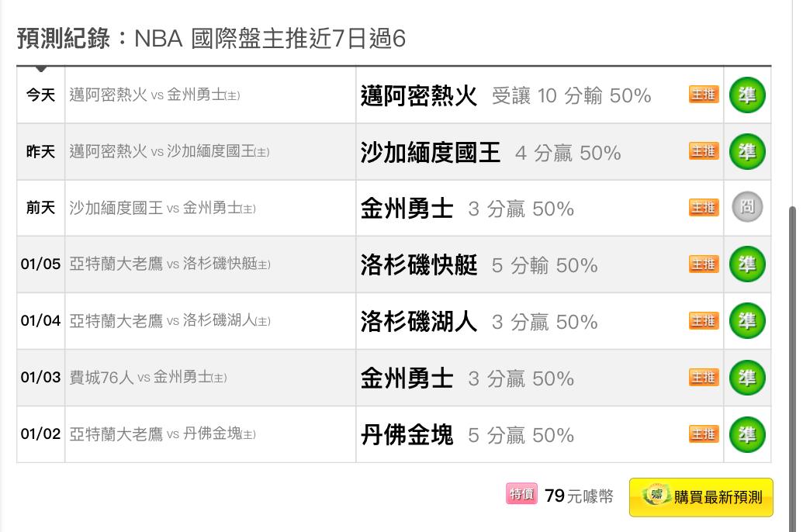Click green 準 badge in 01/05 row

click(747, 264)
